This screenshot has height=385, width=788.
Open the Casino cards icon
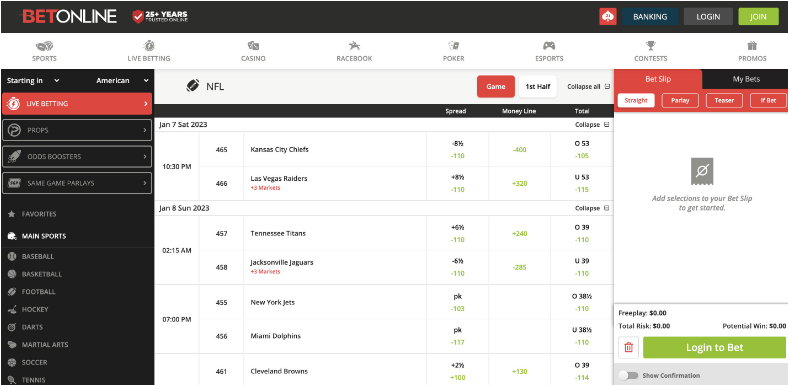click(253, 46)
